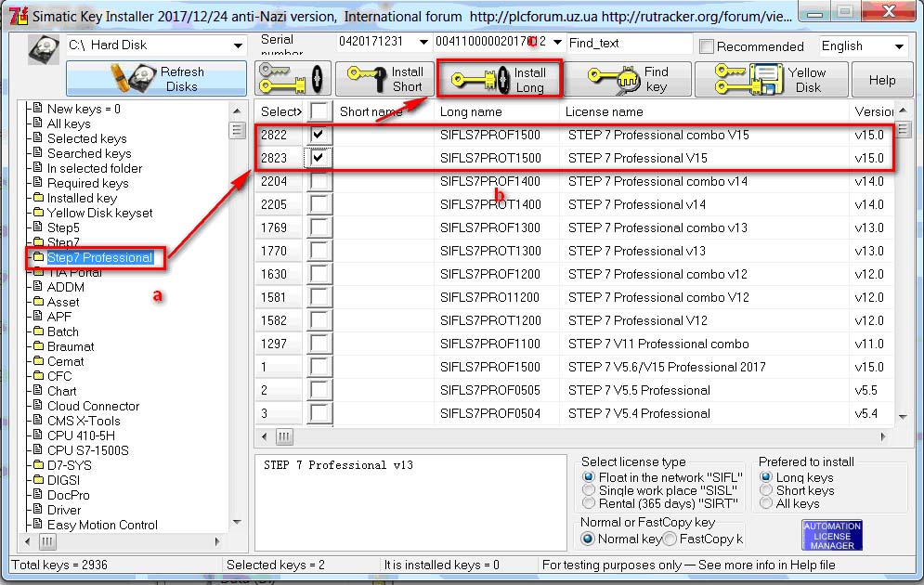Select the CFC folder in tree
The width and height of the screenshot is (924, 585).
(59, 376)
